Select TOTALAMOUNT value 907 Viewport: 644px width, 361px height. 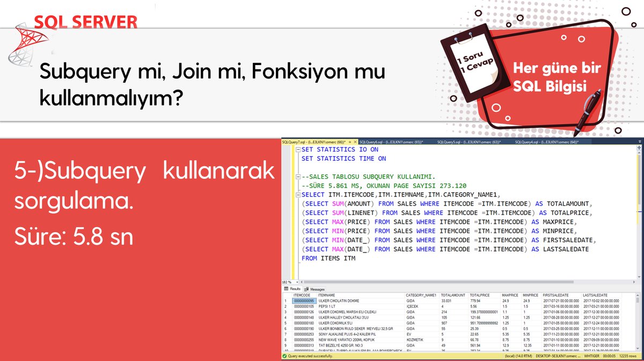point(454,323)
